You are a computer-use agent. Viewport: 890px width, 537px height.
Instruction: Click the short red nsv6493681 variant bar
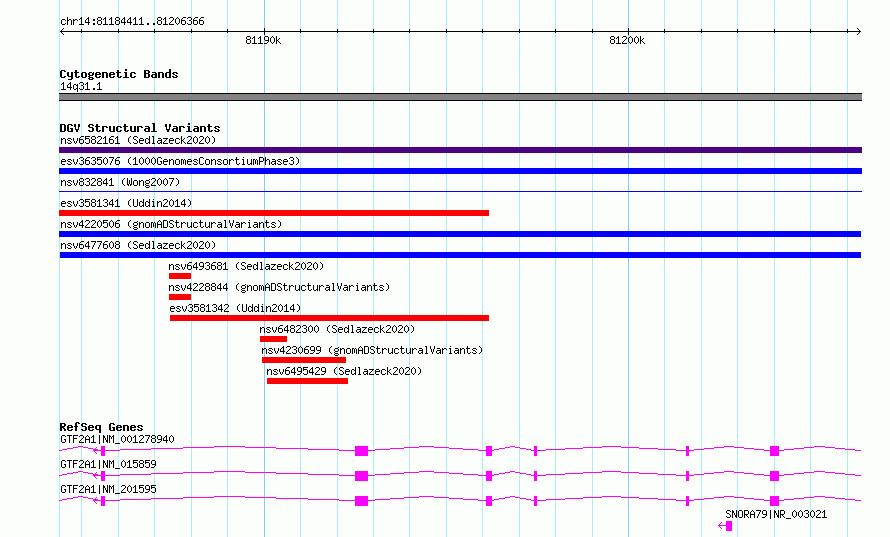(x=180, y=276)
